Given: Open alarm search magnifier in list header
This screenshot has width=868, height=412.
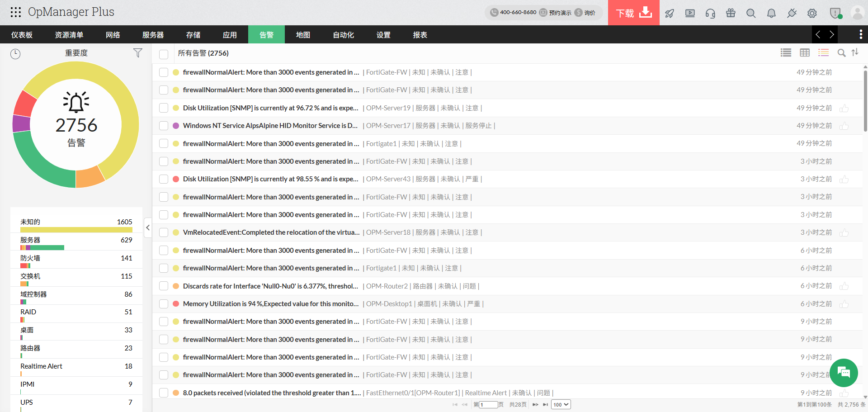Looking at the screenshot, I should click(841, 53).
